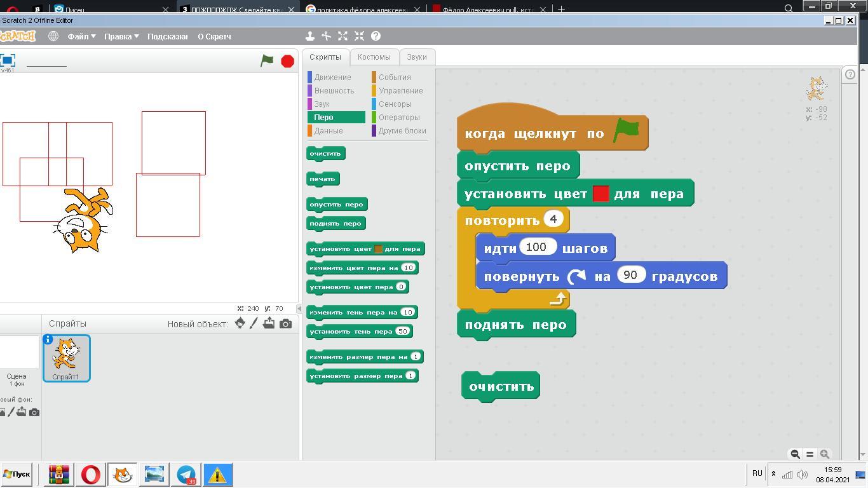
Task: Click the RU language indicator in system tray
Action: pos(757,473)
